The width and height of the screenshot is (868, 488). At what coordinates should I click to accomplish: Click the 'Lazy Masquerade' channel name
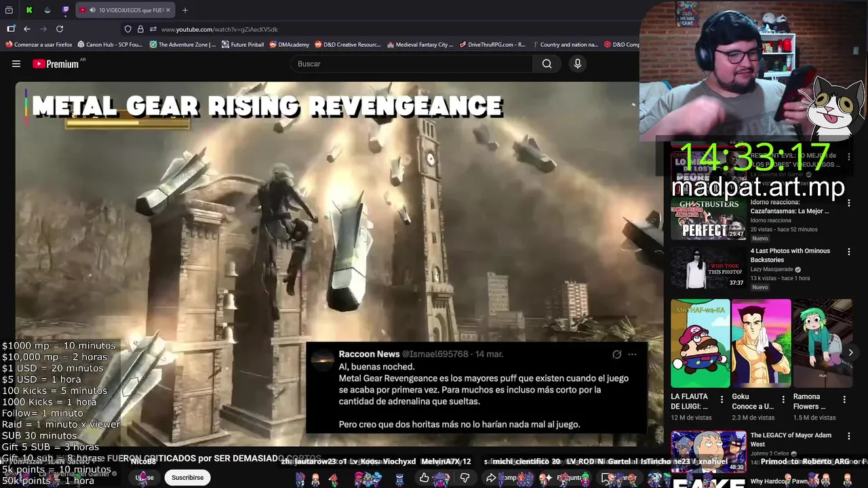click(x=771, y=269)
